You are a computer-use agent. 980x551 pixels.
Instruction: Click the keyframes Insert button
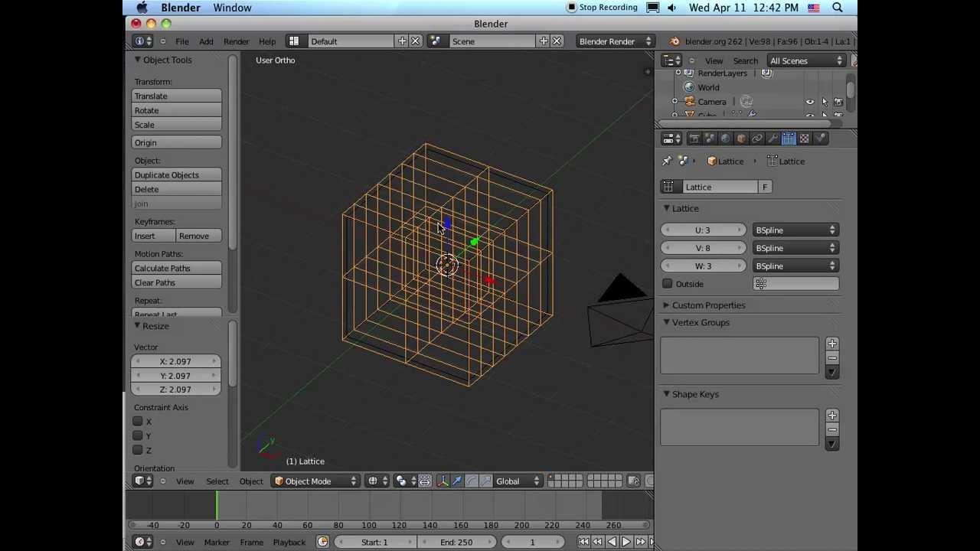154,236
